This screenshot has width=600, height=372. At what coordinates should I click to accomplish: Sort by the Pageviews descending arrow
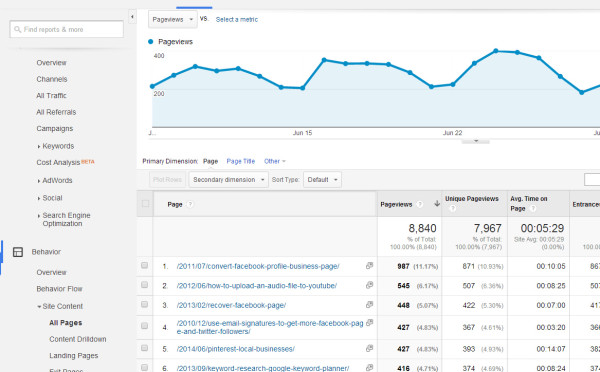(x=437, y=204)
